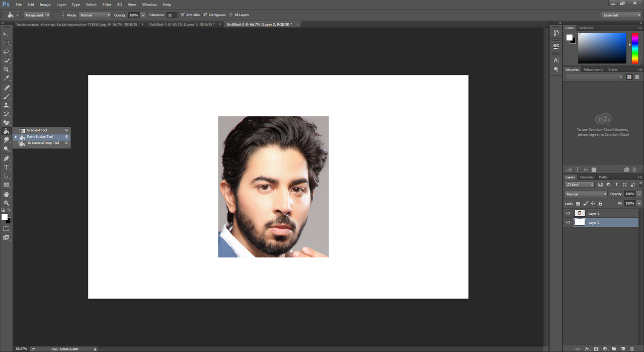This screenshot has height=352, width=644.
Task: Select the Horizontal Type tool
Action: 7,167
